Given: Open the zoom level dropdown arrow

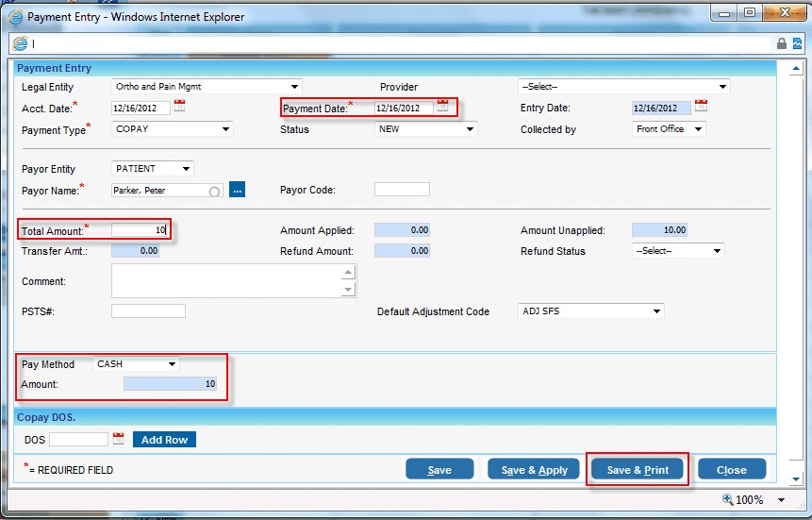Looking at the screenshot, I should click(781, 500).
